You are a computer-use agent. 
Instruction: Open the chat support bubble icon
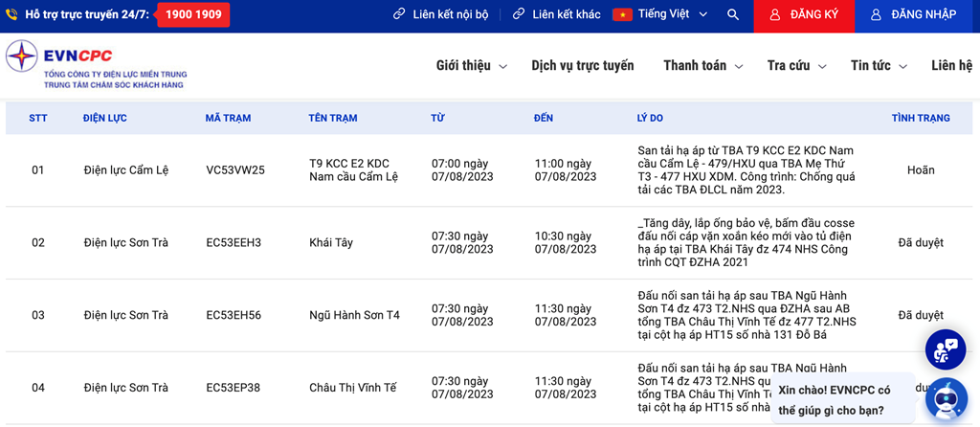(945, 349)
